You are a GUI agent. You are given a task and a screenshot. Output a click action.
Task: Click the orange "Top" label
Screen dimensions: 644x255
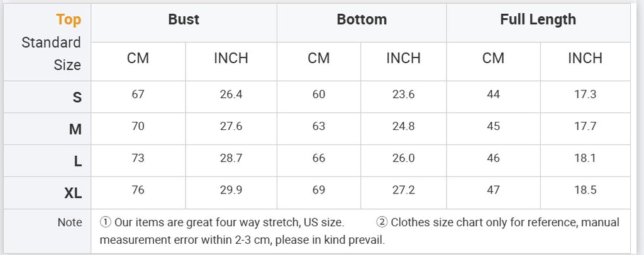pos(69,19)
